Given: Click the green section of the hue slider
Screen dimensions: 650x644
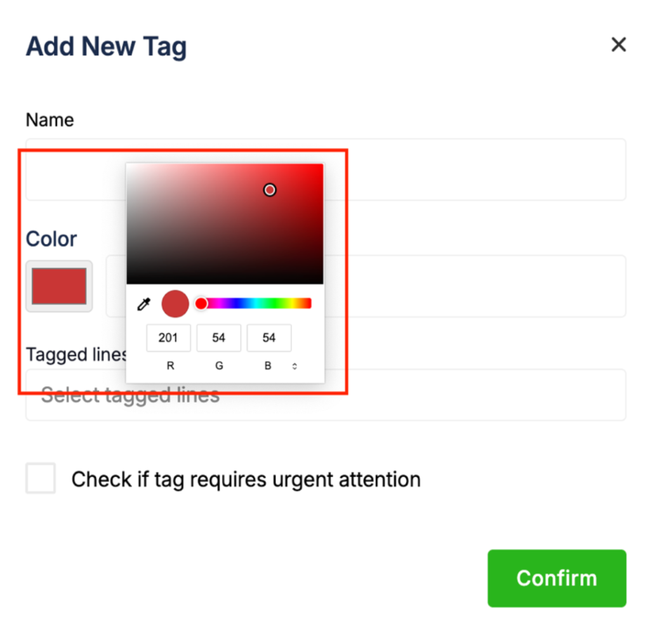Looking at the screenshot, I should [274, 303].
